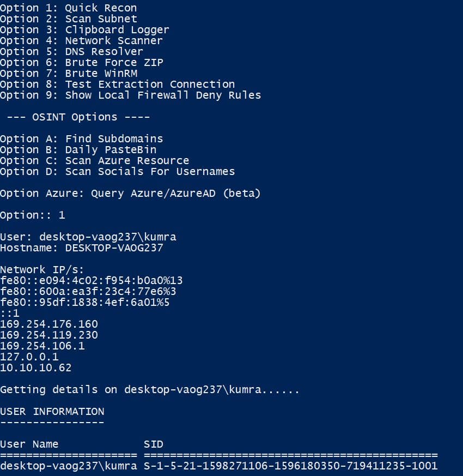Screen dimensions: 463x476
Task: Select the 'Clipboard Logger' option text
Action: tap(117, 30)
